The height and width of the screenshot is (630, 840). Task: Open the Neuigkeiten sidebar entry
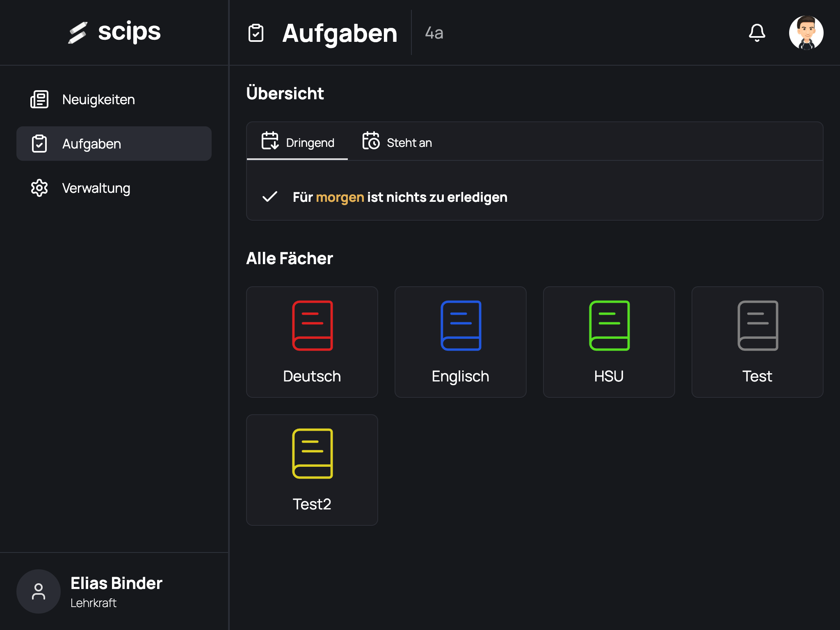(98, 99)
